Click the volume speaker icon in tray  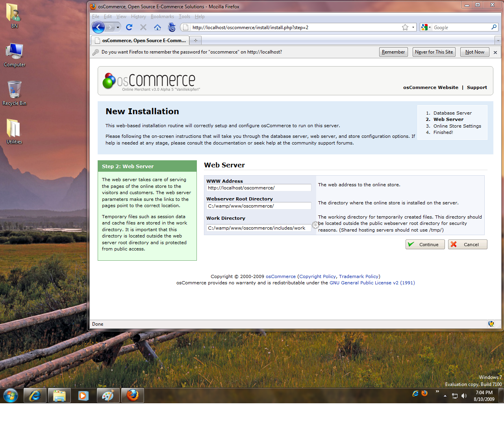(x=464, y=396)
